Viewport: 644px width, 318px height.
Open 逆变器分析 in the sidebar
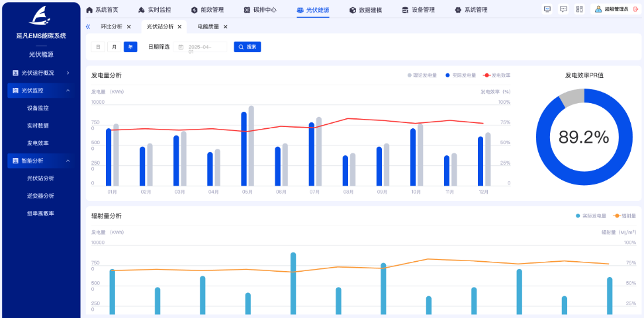tap(40, 196)
